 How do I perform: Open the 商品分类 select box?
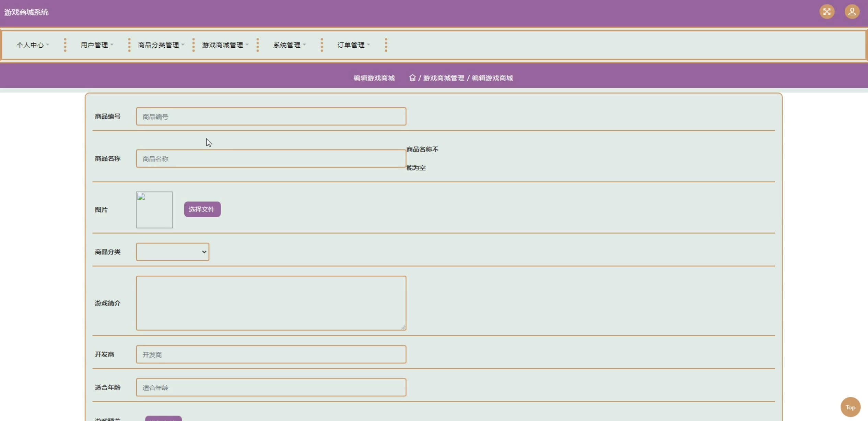173,252
